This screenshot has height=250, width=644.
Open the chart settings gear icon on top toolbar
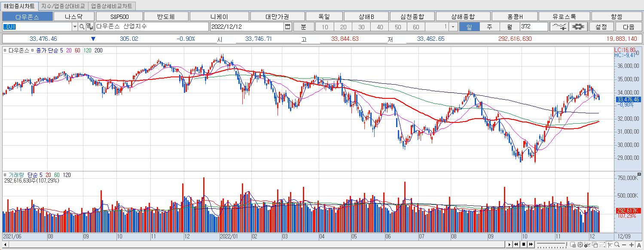[x=578, y=26]
